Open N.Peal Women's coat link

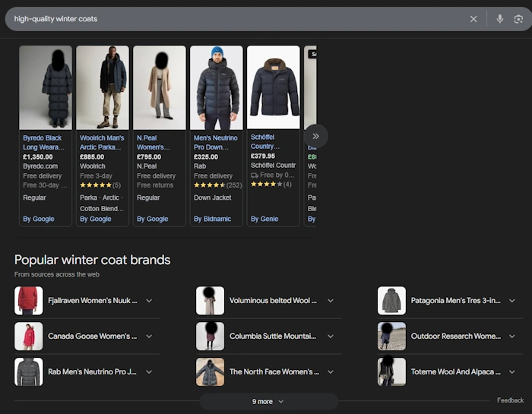(x=153, y=142)
